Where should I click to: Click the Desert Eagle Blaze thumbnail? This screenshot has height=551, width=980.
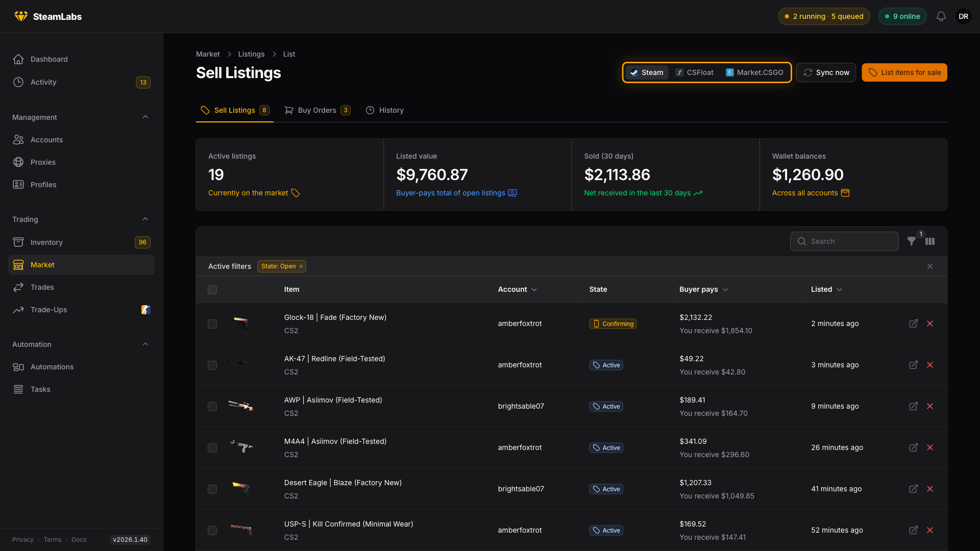(241, 489)
